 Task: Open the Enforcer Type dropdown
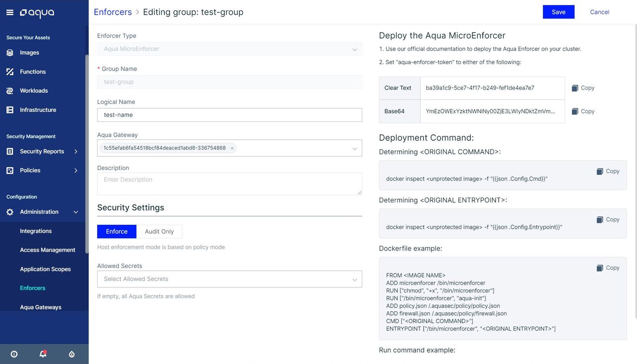229,49
